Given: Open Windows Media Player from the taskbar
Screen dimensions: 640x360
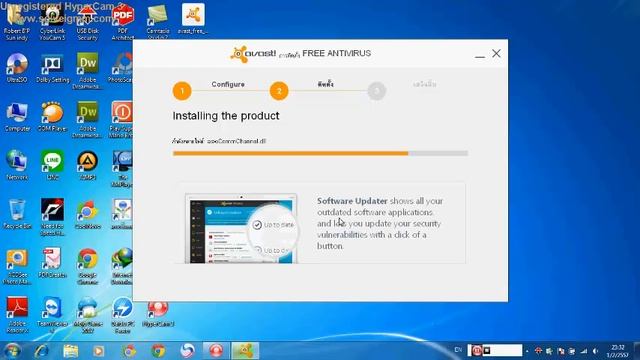Looking at the screenshot, I should (x=99, y=351).
